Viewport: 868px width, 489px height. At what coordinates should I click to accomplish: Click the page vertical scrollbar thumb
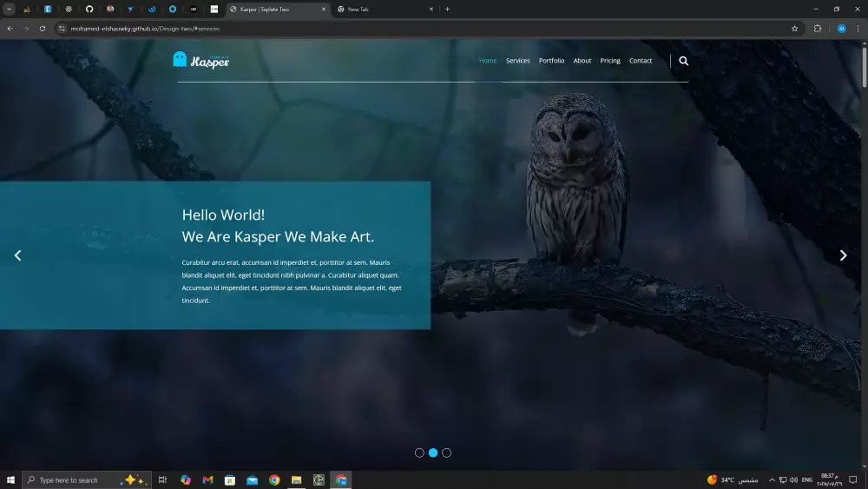[865, 68]
